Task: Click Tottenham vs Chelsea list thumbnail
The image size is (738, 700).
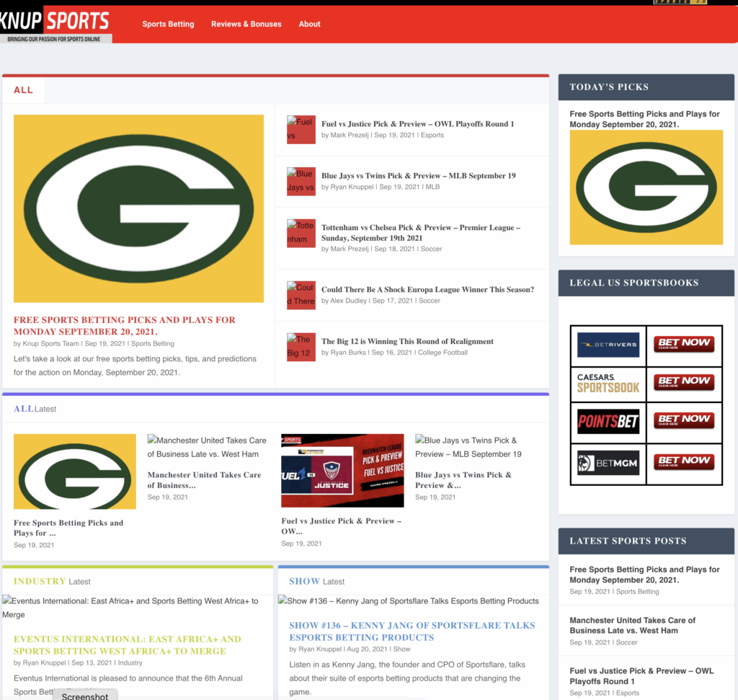Action: 301,233
